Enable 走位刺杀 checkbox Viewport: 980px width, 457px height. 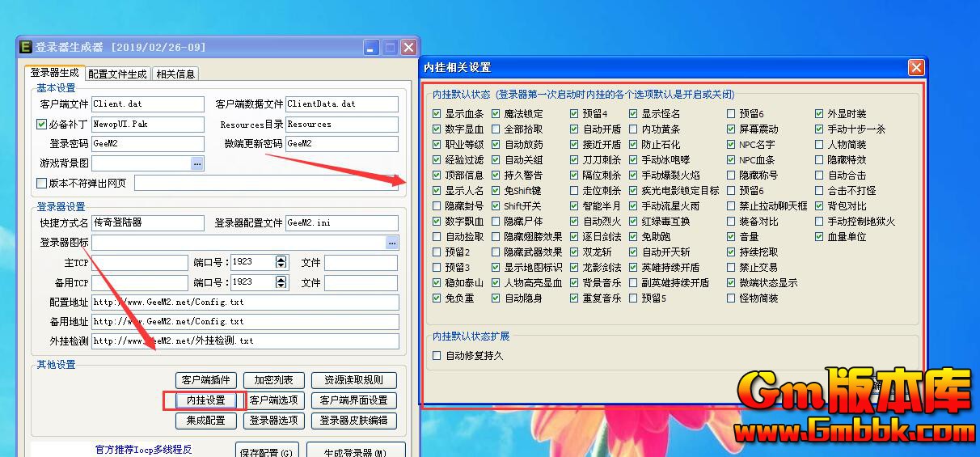pyautogui.click(x=575, y=191)
